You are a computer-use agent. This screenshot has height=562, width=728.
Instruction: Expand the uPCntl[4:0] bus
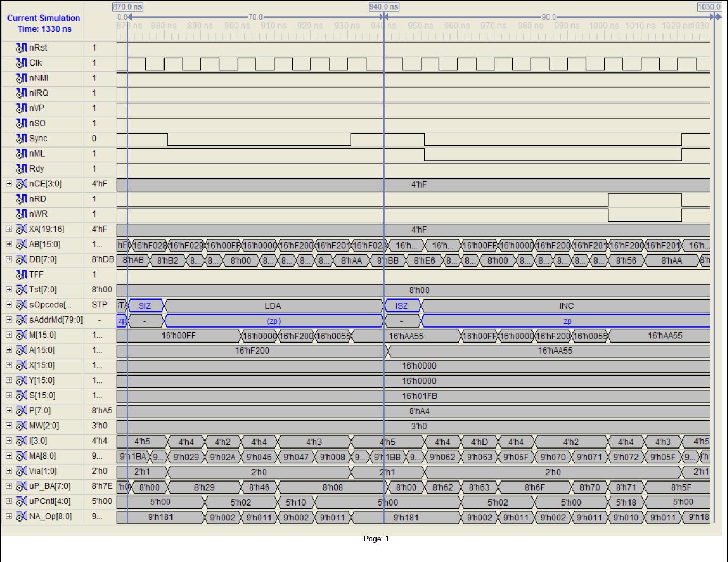tap(9, 501)
